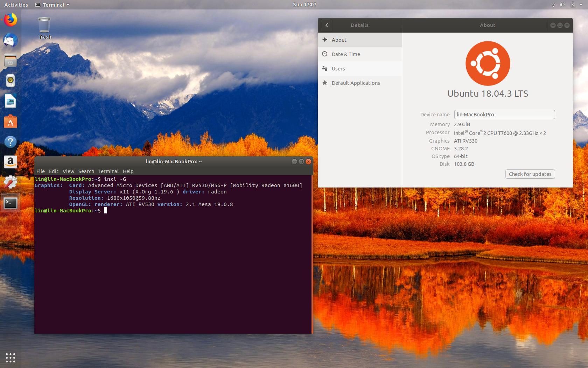588x368 pixels.
Task: Open the terminal Search menu
Action: point(86,171)
